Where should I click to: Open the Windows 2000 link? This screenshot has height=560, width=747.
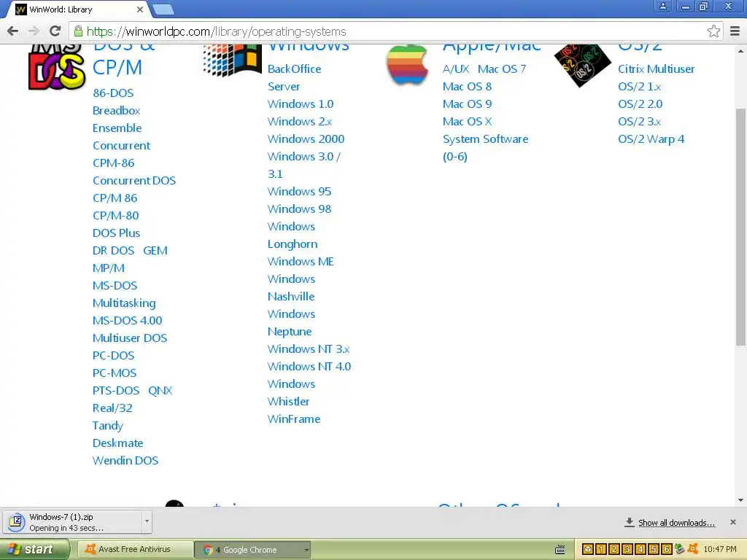[306, 139]
